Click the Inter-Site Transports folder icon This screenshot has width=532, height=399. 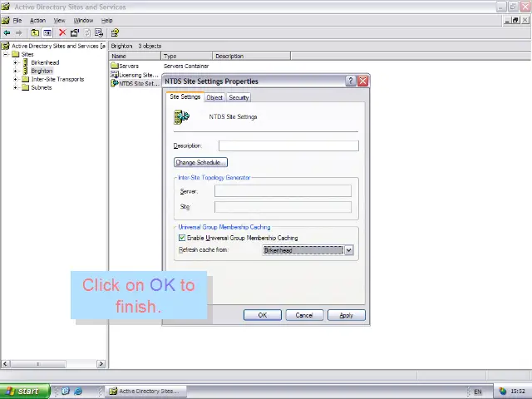pyautogui.click(x=25, y=79)
